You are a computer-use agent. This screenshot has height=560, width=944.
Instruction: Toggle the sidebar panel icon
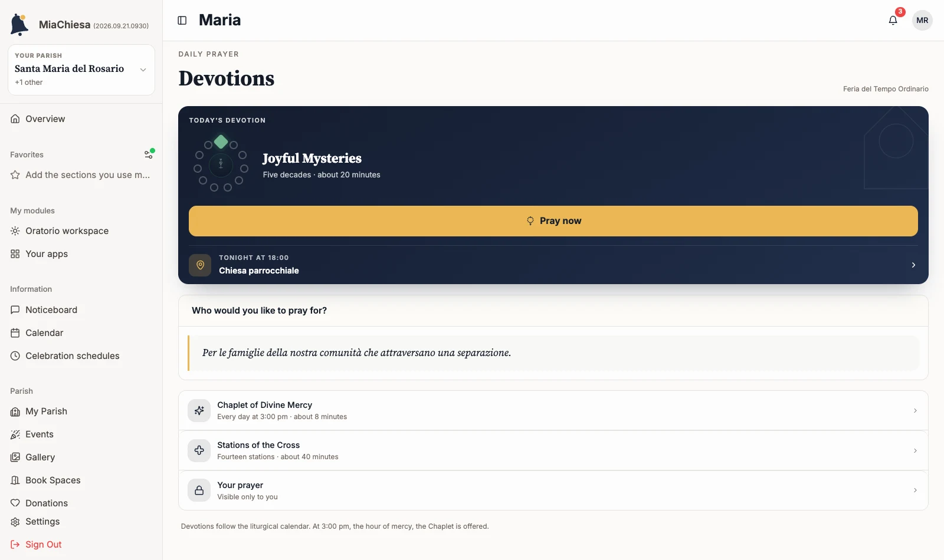coord(182,21)
